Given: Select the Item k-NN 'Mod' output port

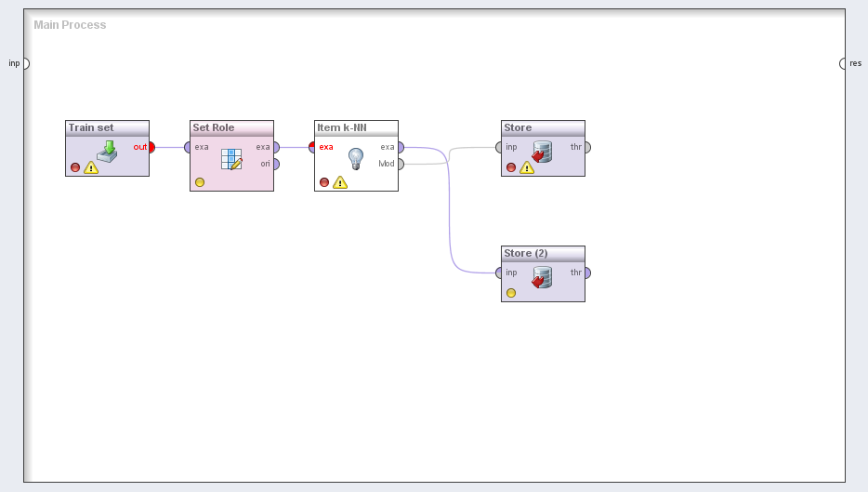Looking at the screenshot, I should coord(400,164).
